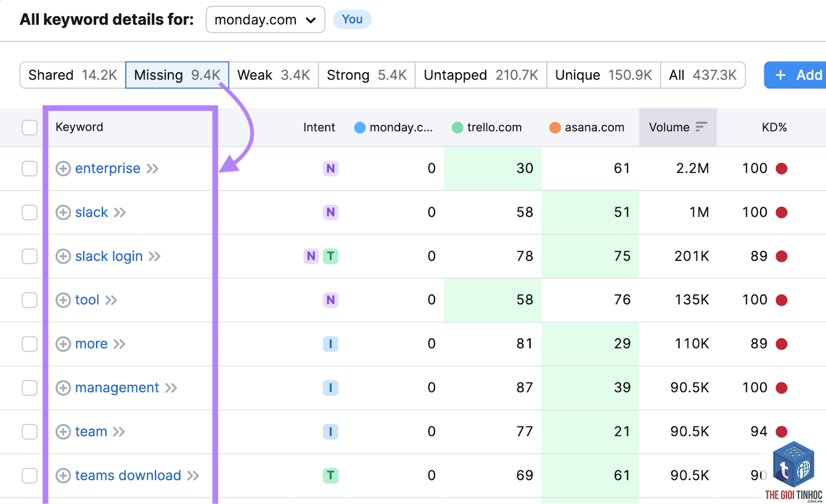Expand the double chevron next to more
Viewport: 826px width, 504px height.
[119, 344]
